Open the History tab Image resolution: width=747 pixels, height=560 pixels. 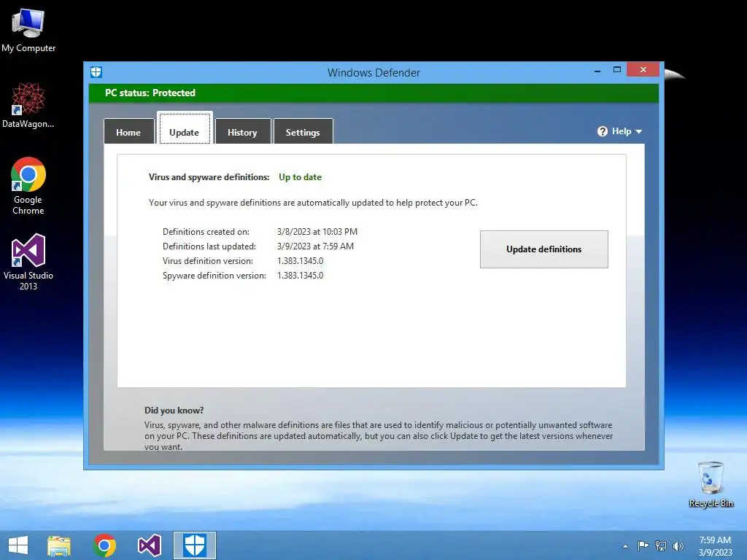coord(242,131)
